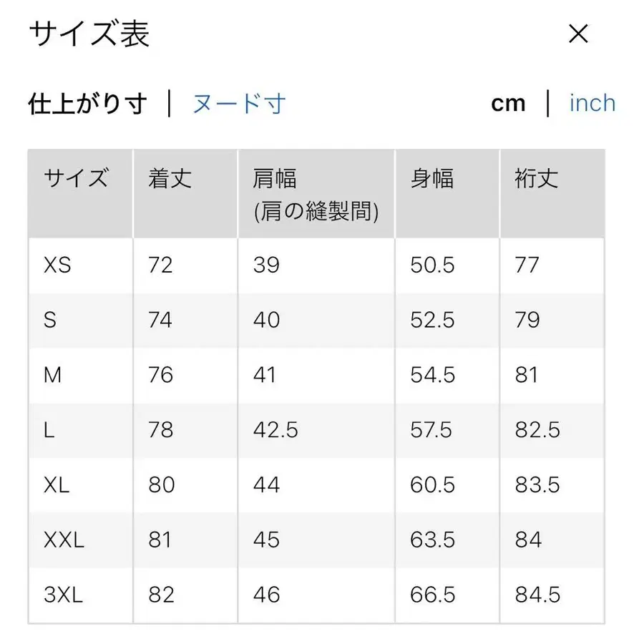Click the サイズ表 title
Image resolution: width=644 pixels, height=644 pixels.
89,34
